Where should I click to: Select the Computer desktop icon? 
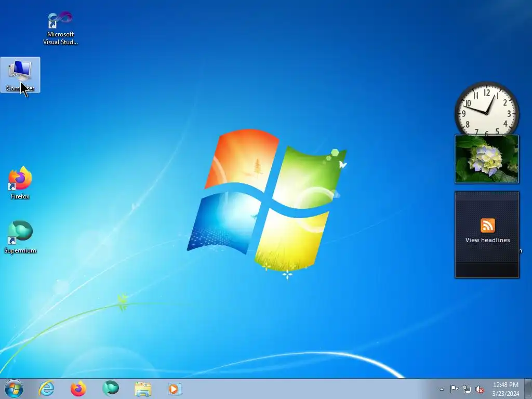pos(20,75)
